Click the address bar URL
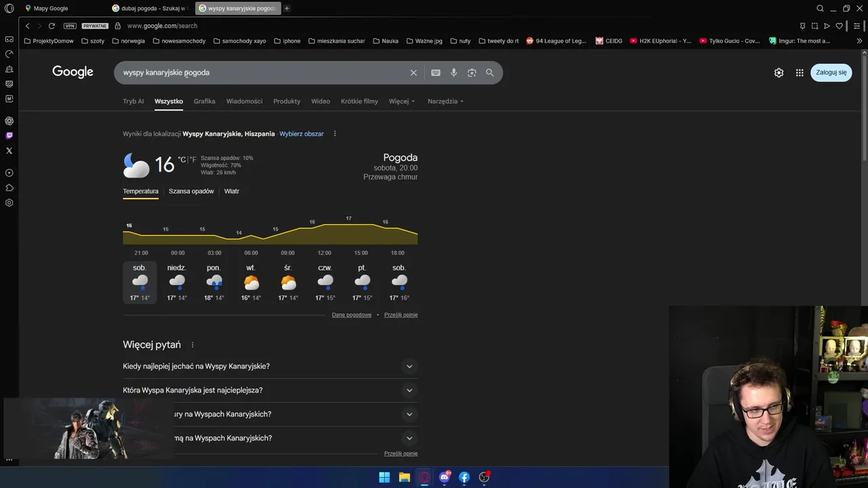The height and width of the screenshot is (488, 868). tap(162, 26)
